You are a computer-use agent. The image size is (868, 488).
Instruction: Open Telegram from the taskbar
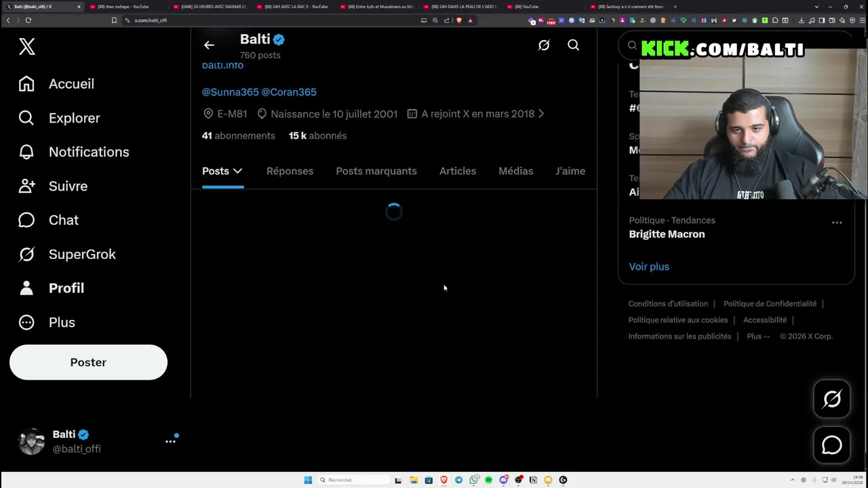pyautogui.click(x=458, y=480)
